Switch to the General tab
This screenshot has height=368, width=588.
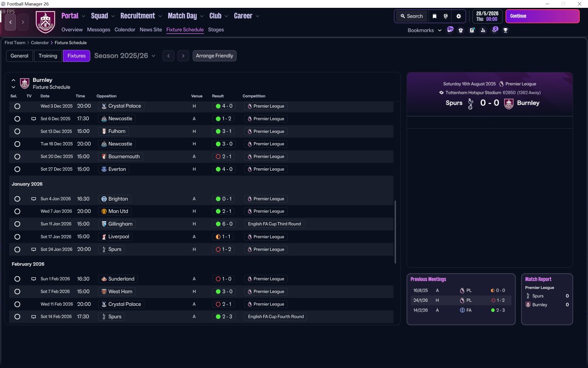19,56
